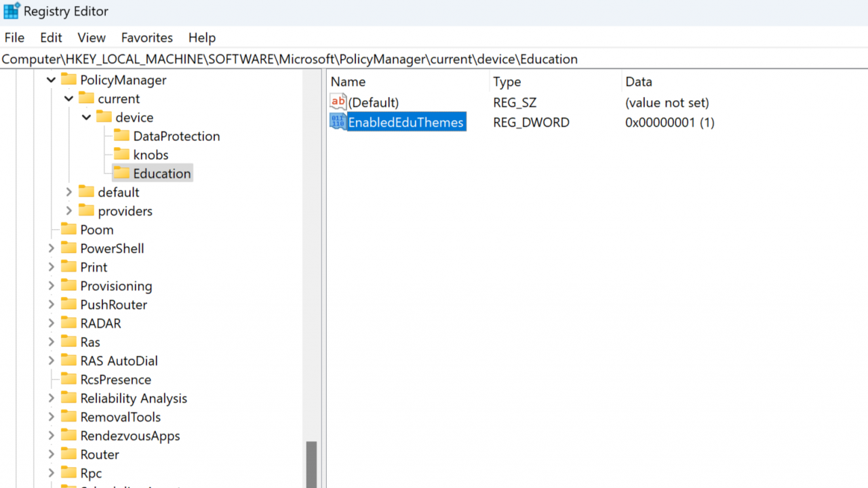Click the PowerShell folder icon
Screen dimensions: 868x488
(x=68, y=248)
